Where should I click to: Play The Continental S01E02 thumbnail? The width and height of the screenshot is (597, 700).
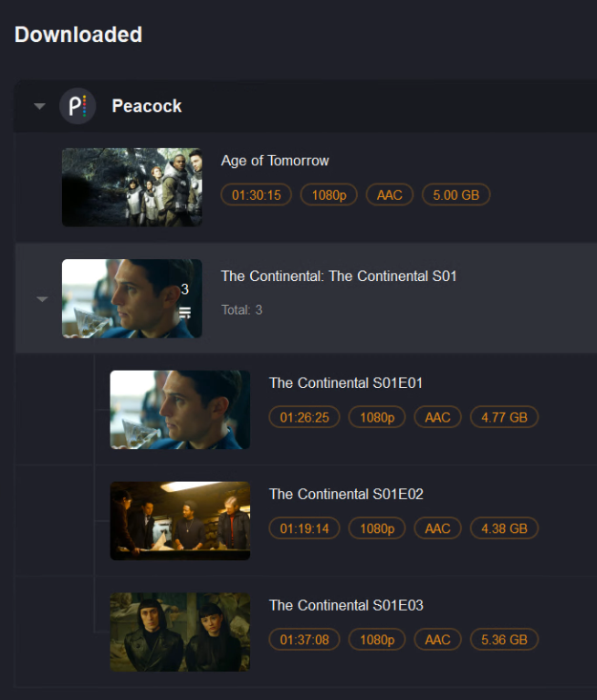180,520
